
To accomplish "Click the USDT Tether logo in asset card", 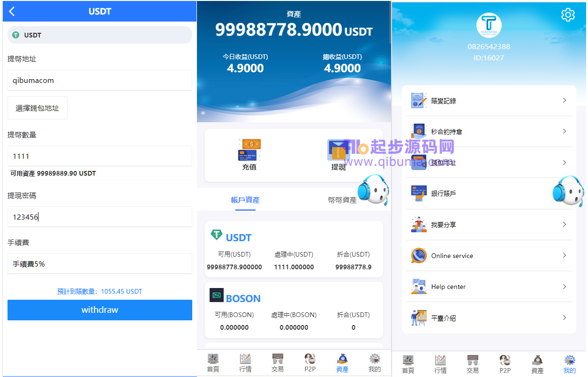I will coord(216,235).
